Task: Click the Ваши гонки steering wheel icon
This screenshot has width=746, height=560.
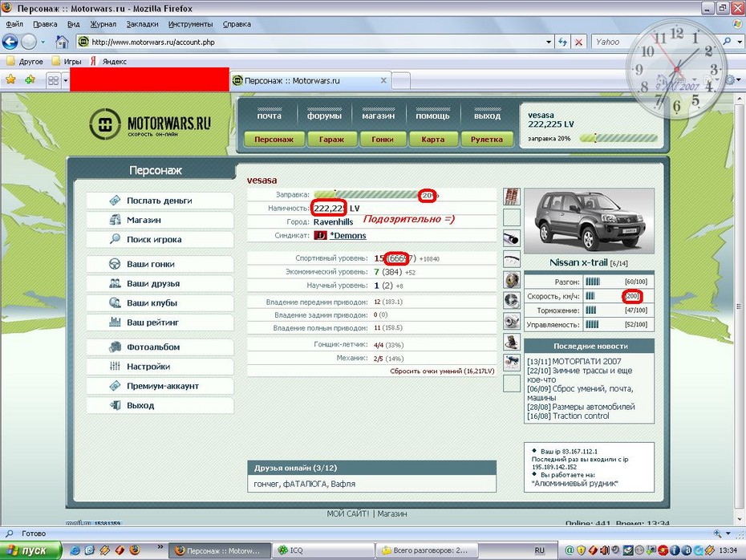Action: click(x=115, y=264)
